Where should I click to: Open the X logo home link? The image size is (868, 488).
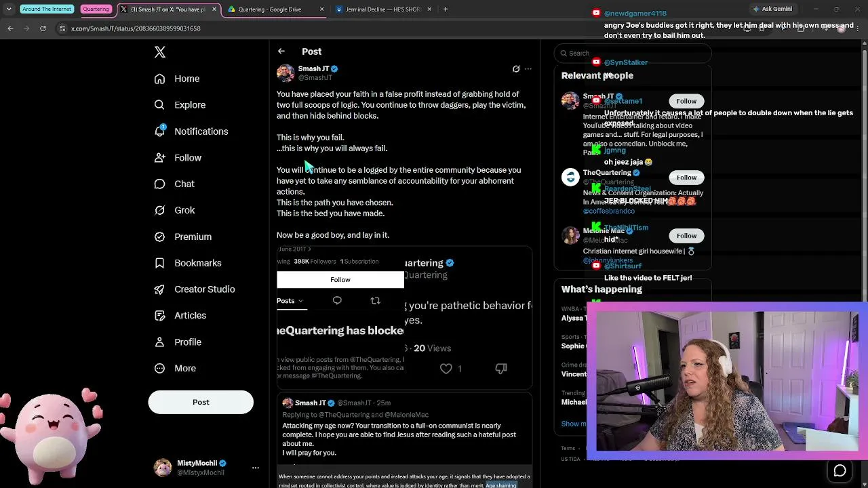click(160, 52)
